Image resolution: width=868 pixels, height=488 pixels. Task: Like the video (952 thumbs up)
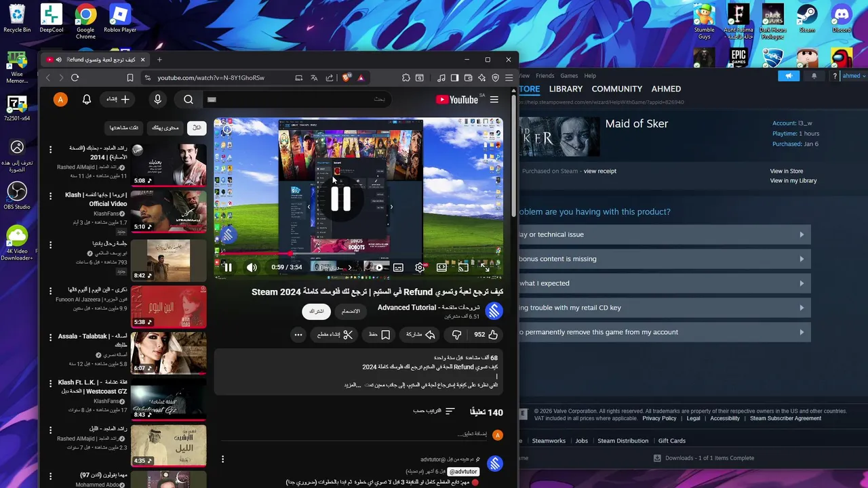coord(486,335)
